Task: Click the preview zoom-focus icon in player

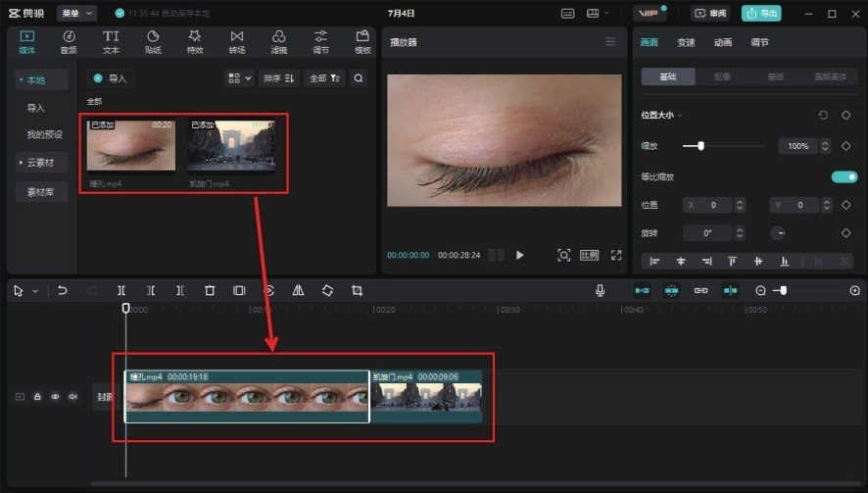Action: pyautogui.click(x=563, y=255)
